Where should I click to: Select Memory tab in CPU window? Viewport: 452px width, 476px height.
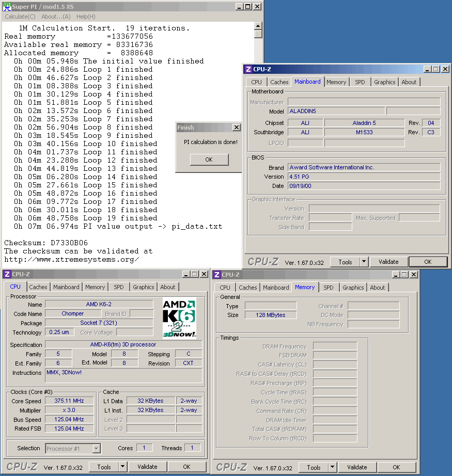click(x=95, y=287)
